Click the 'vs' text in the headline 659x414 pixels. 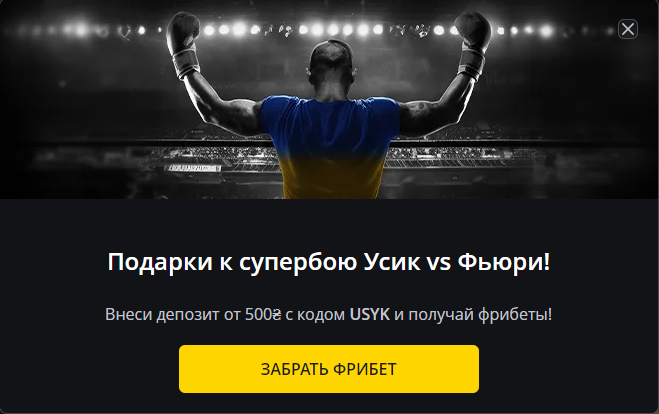(439, 263)
